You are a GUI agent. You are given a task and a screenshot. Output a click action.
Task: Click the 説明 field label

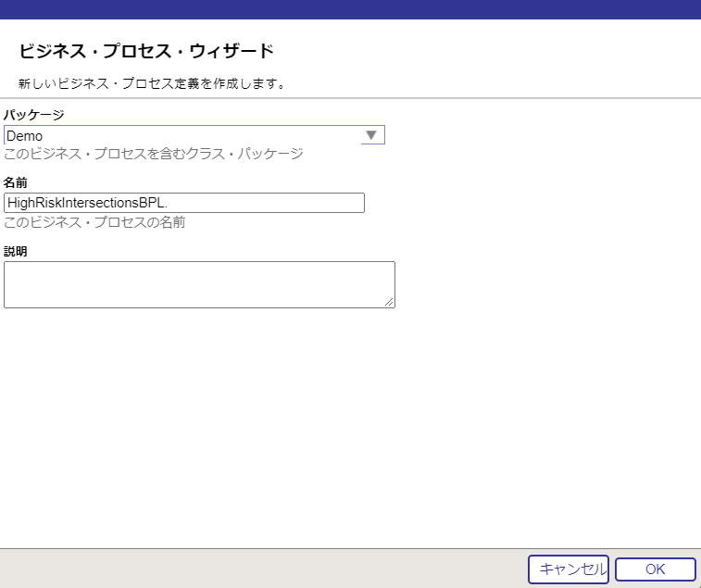pos(16,251)
